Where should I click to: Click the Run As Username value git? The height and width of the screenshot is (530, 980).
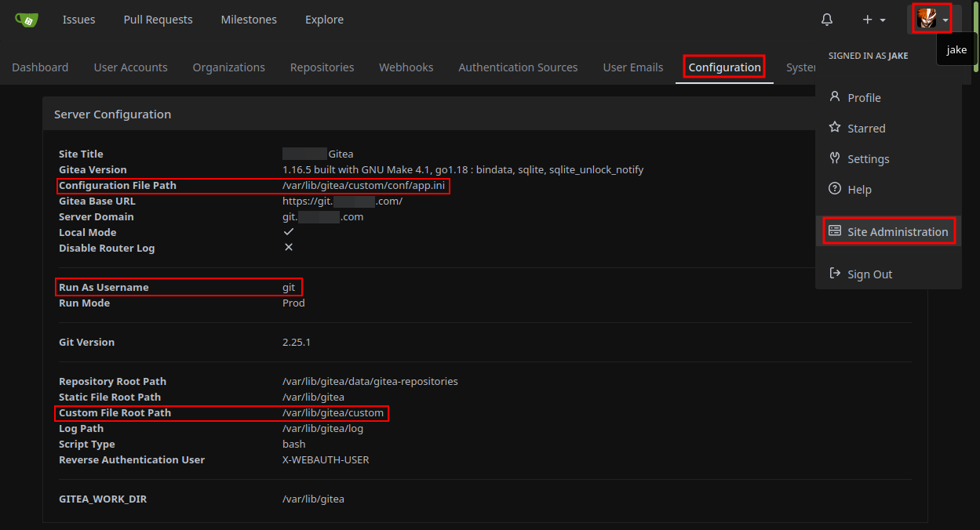tap(289, 287)
